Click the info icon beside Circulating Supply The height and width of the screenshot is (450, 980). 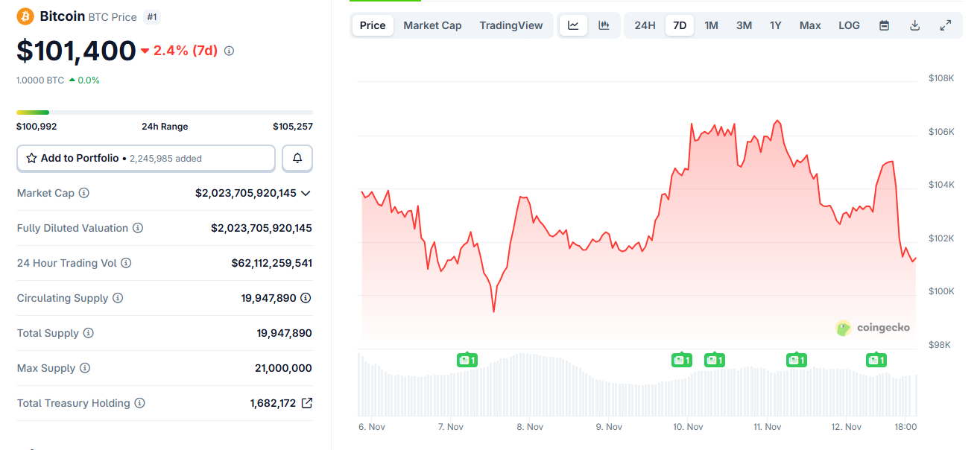tap(118, 298)
